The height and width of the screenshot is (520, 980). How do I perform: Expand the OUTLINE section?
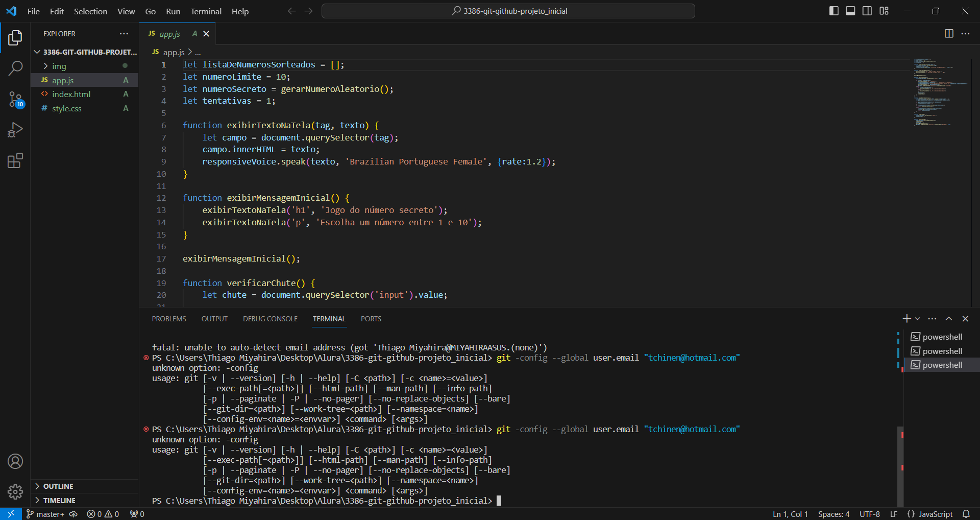(85, 486)
